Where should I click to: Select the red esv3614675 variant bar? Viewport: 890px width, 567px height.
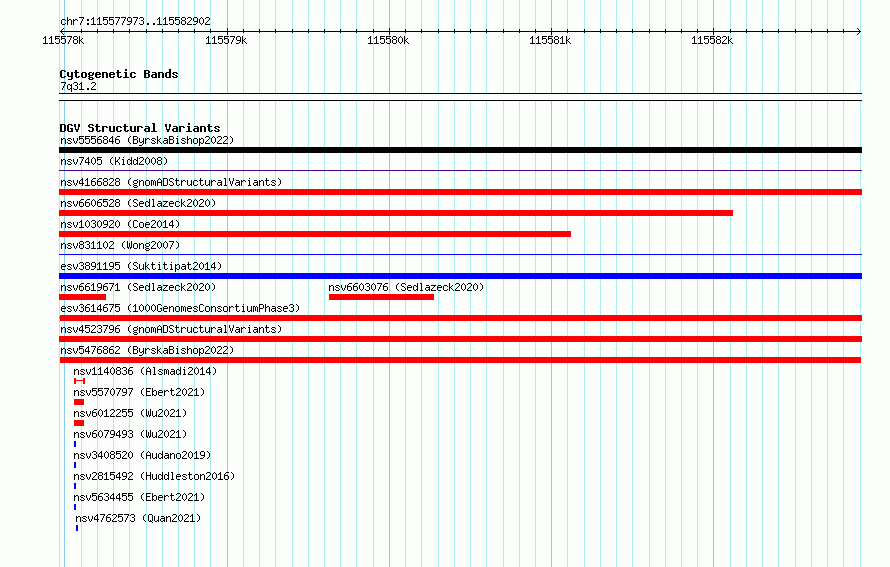pos(460,318)
